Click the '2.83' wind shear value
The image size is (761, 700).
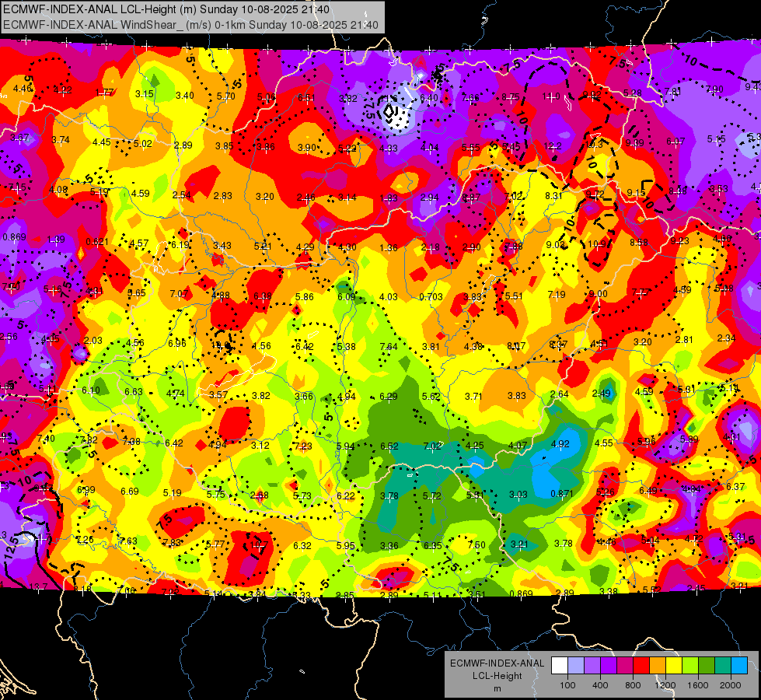[x=223, y=196]
